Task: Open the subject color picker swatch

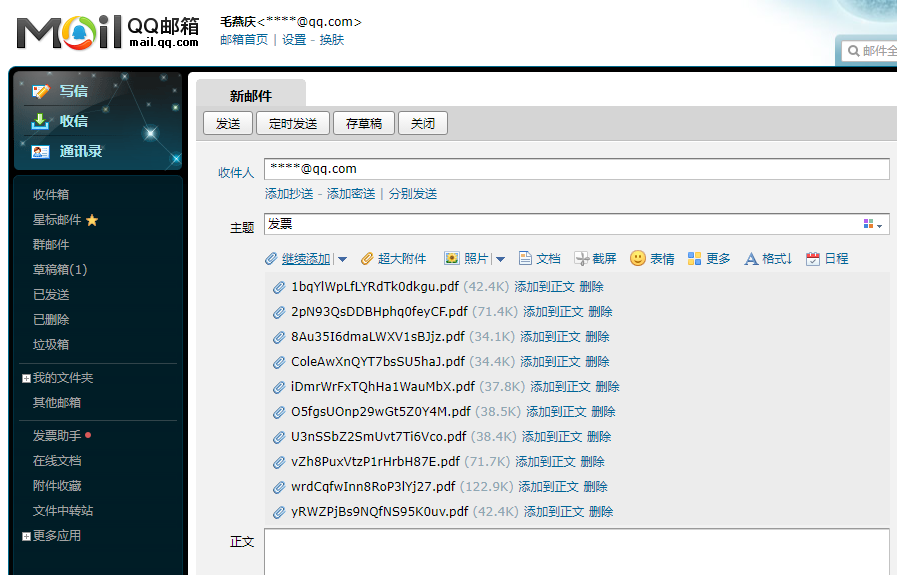Action: pyautogui.click(x=872, y=224)
